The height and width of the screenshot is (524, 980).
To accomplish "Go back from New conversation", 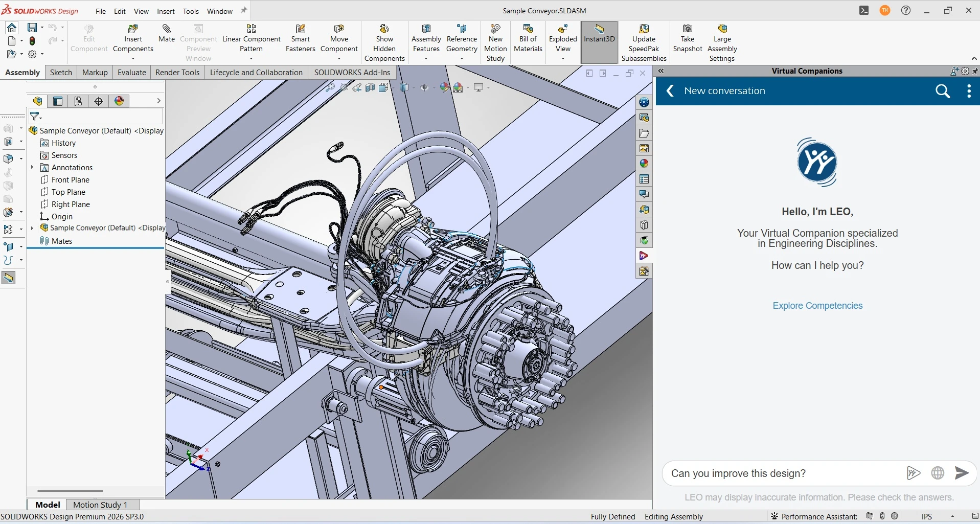I will (x=670, y=91).
